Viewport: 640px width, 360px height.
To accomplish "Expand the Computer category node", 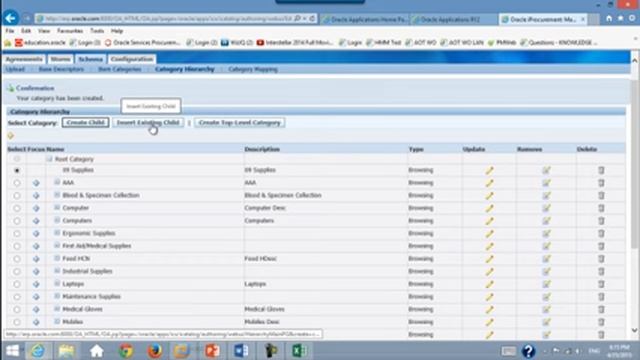I will (x=57, y=207).
